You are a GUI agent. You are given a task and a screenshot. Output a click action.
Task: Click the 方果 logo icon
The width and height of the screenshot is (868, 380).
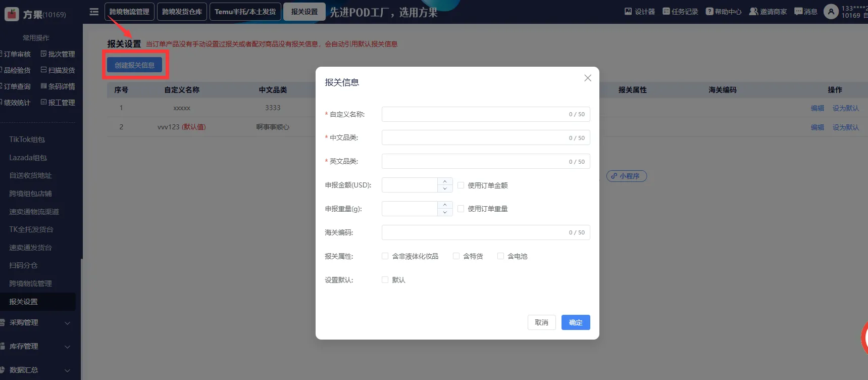tap(12, 14)
